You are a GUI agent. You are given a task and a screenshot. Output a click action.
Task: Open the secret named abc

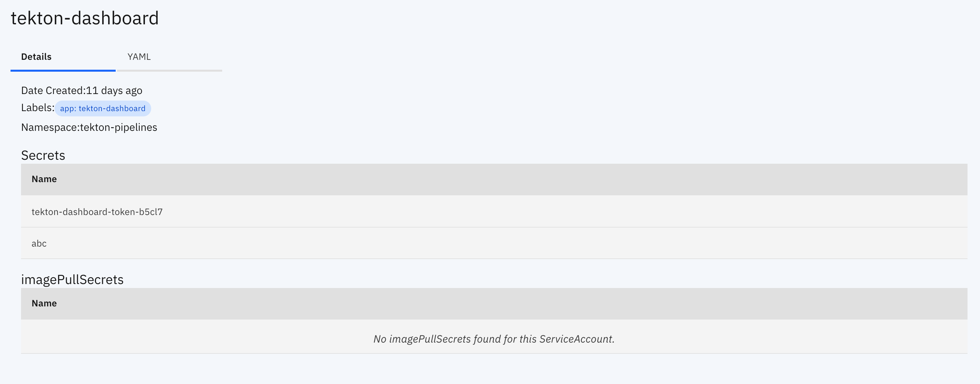(x=39, y=243)
